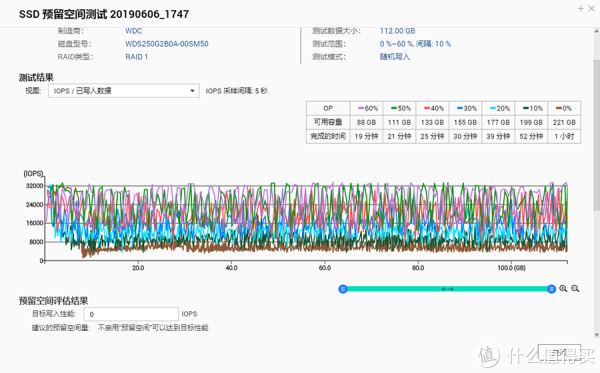
Task: Click the zoom-out magnifier icon below the chart
Action: tap(575, 289)
